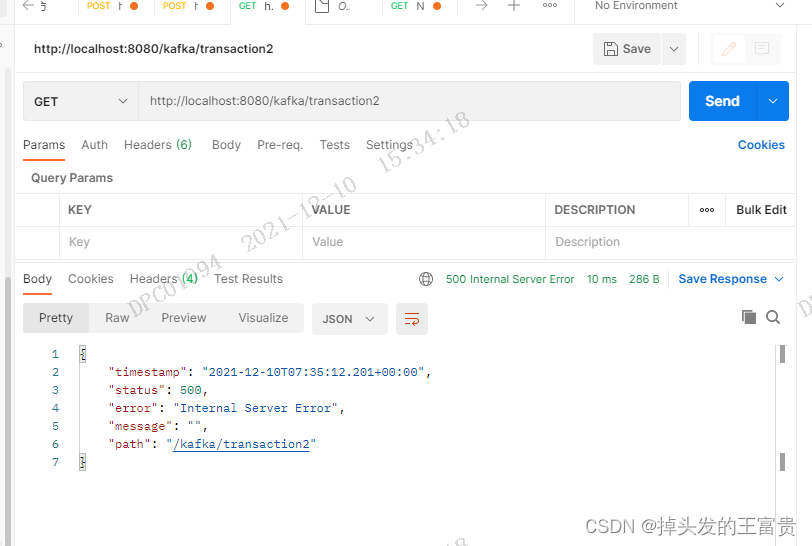Open the Tests tab
The width and height of the screenshot is (812, 546).
(335, 145)
